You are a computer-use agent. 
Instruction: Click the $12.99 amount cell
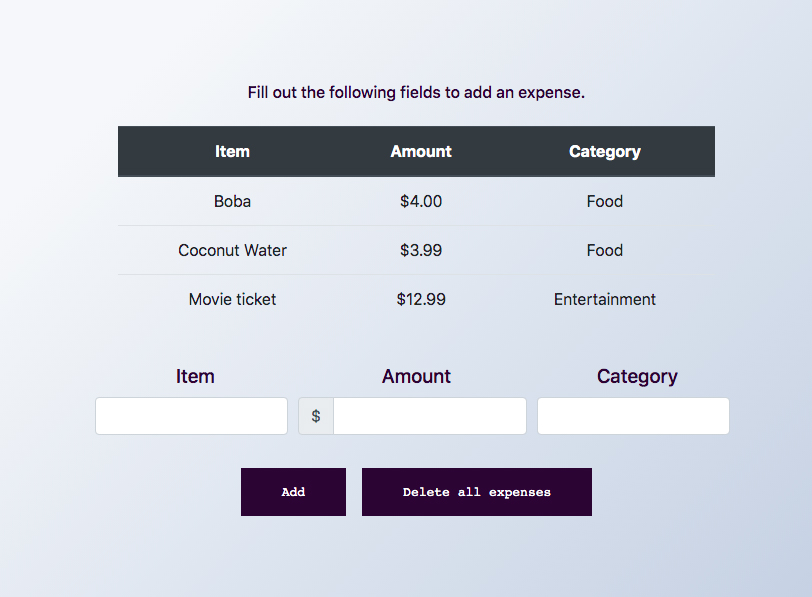click(x=421, y=299)
